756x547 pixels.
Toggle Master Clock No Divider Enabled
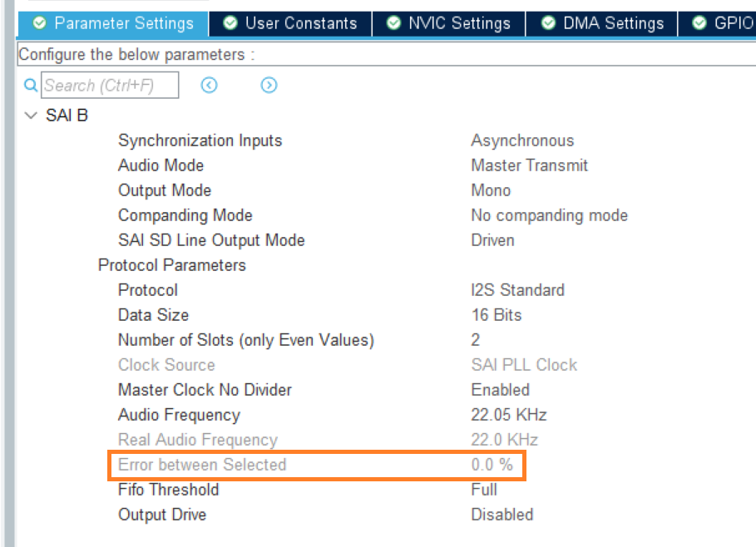[500, 390]
